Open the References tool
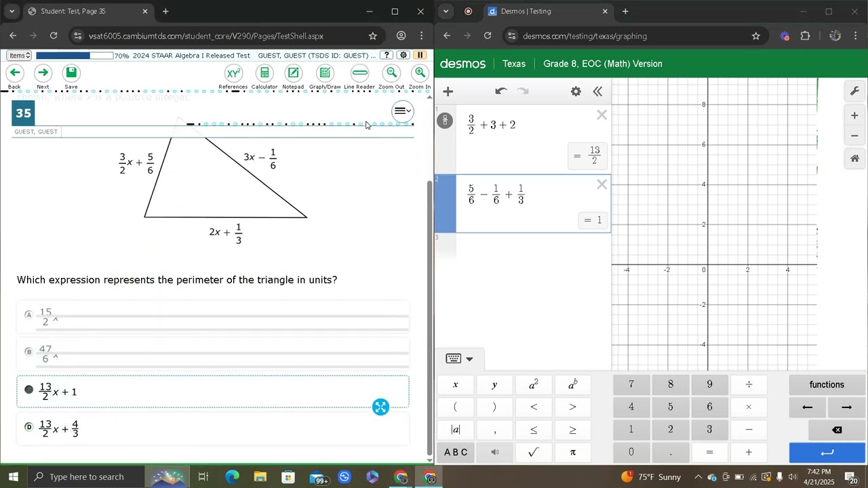The height and width of the screenshot is (488, 868). (x=233, y=73)
